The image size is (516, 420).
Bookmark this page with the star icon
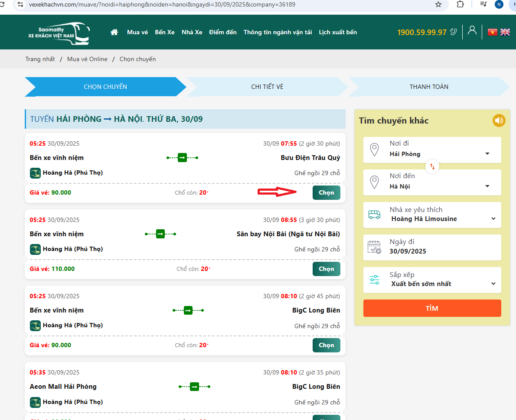pyautogui.click(x=438, y=4)
